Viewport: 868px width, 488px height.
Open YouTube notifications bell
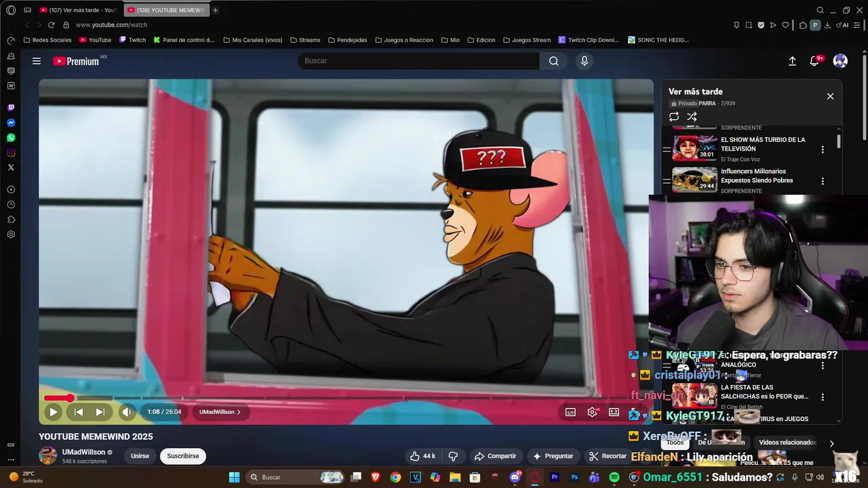point(815,61)
